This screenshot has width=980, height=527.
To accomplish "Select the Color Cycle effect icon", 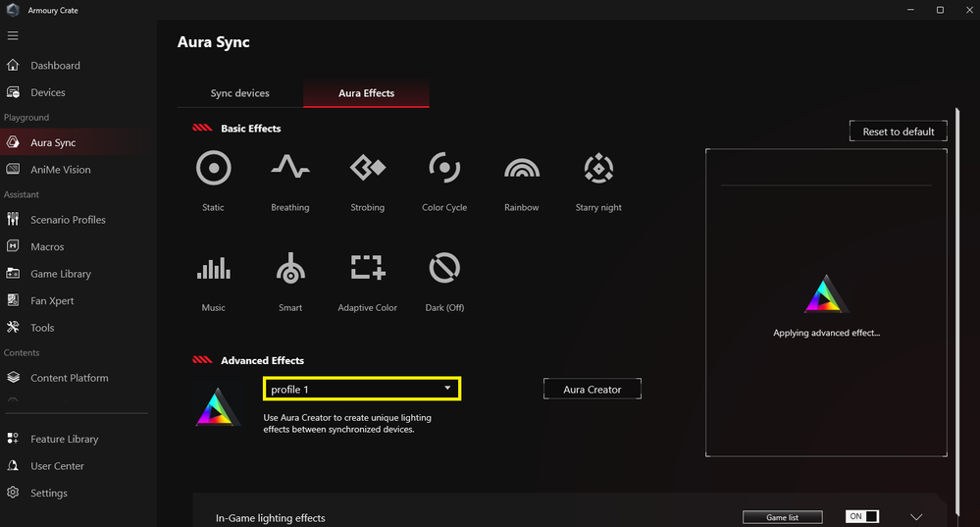I will click(444, 168).
